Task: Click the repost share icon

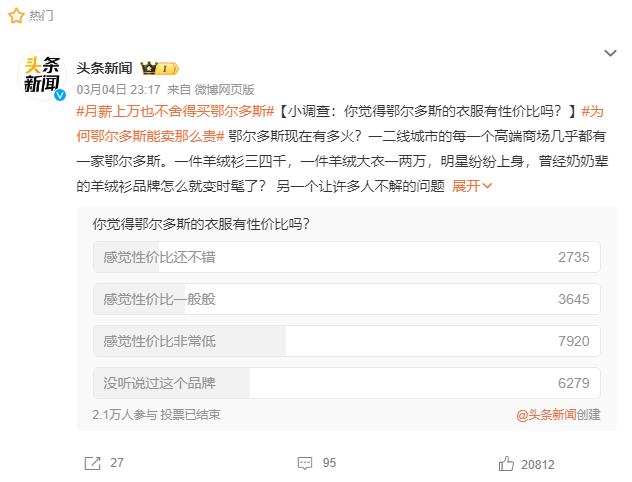Action: pos(92,463)
